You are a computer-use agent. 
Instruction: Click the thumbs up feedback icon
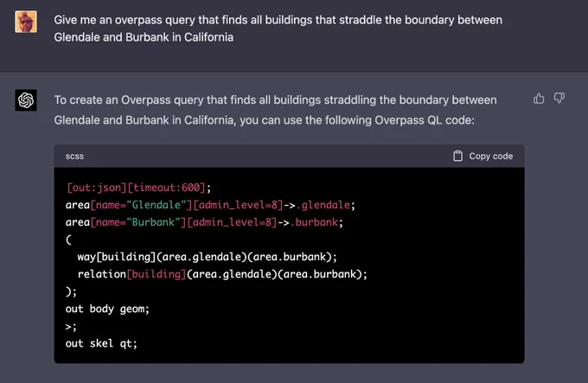click(x=539, y=99)
